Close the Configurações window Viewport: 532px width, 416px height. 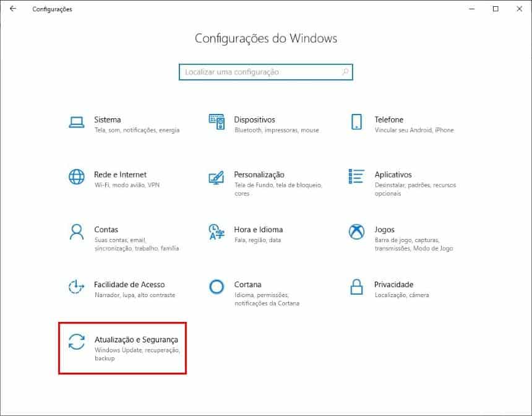[x=519, y=9]
